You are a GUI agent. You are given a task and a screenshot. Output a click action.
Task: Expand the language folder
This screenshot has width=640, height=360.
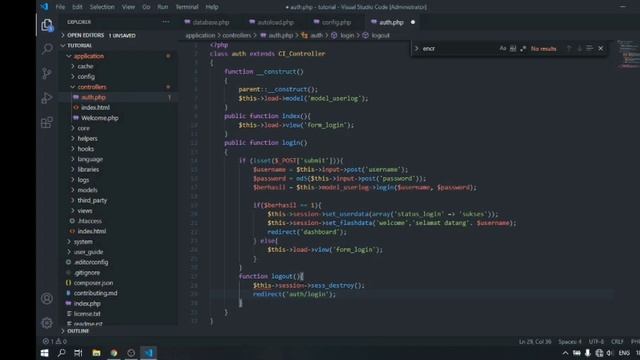pyautogui.click(x=90, y=159)
